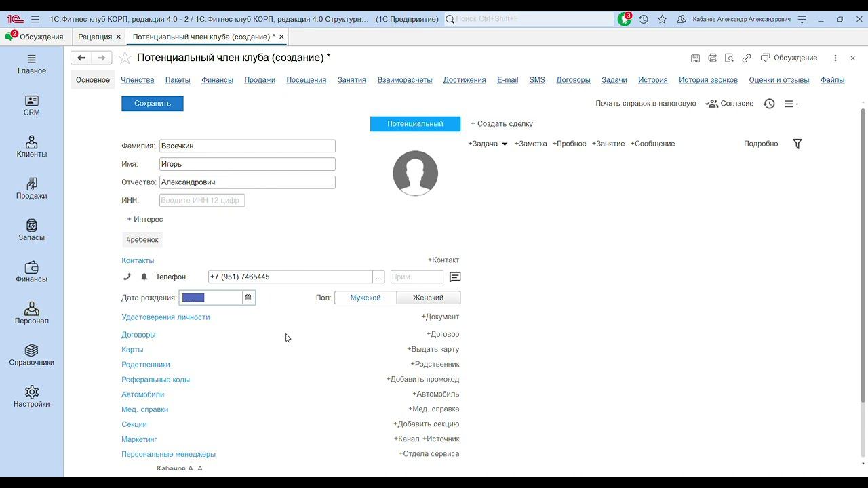Copy link with the chain icon
Image resolution: width=868 pixels, height=488 pixels.
[x=747, y=58]
